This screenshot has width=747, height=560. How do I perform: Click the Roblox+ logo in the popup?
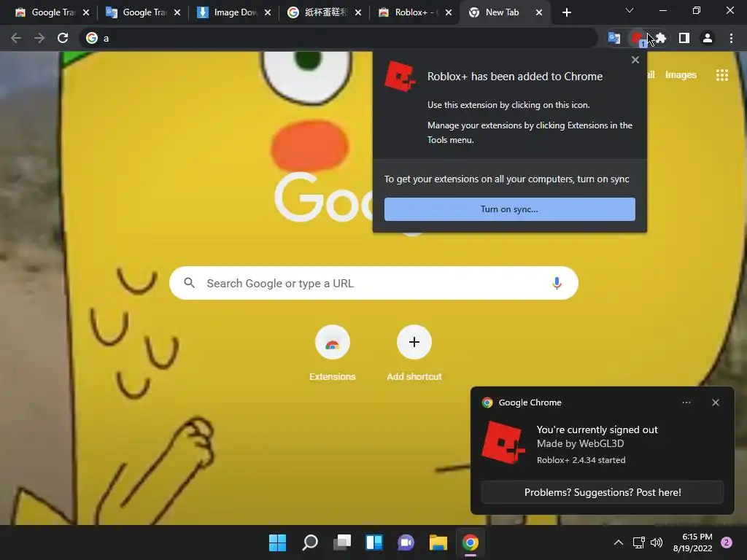click(x=400, y=76)
